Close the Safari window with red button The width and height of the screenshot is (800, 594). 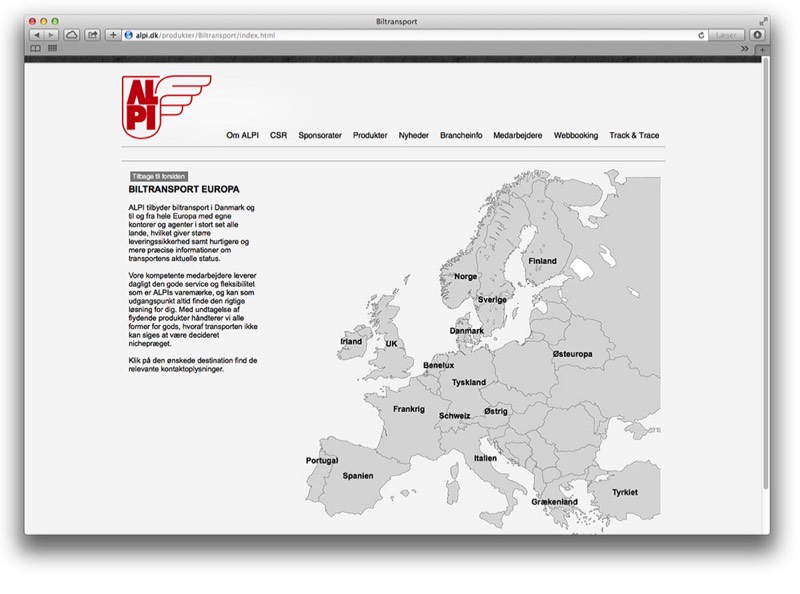[32, 21]
